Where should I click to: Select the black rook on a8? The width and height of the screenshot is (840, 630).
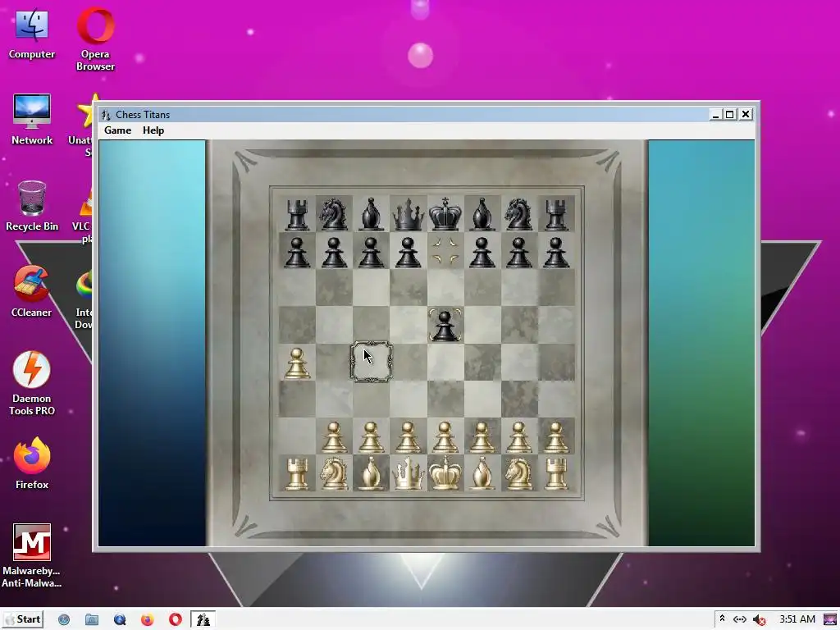[297, 214]
